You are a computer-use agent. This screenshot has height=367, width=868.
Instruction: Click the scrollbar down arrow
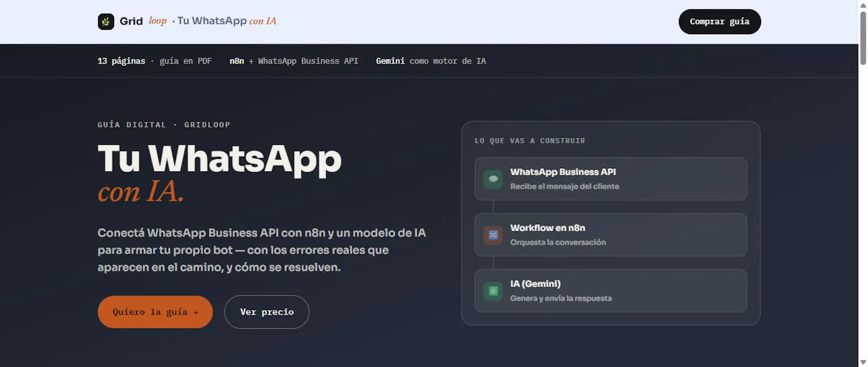863,362
